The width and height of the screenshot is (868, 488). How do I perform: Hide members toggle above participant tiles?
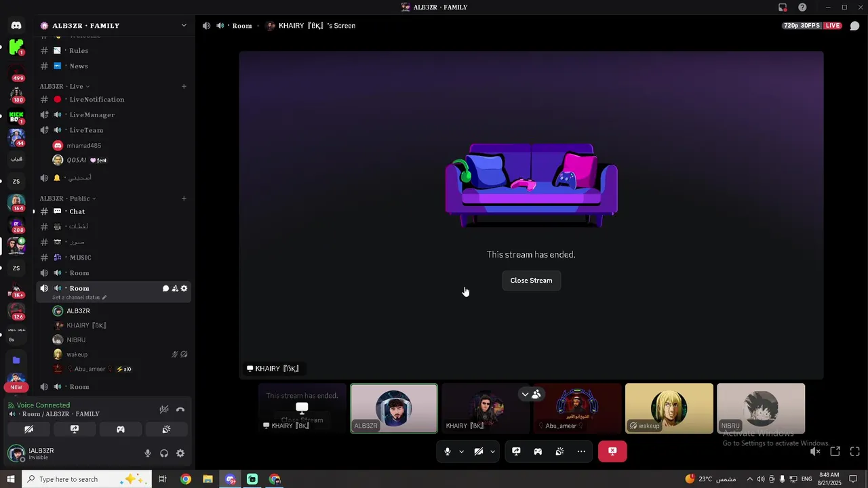[531, 394]
